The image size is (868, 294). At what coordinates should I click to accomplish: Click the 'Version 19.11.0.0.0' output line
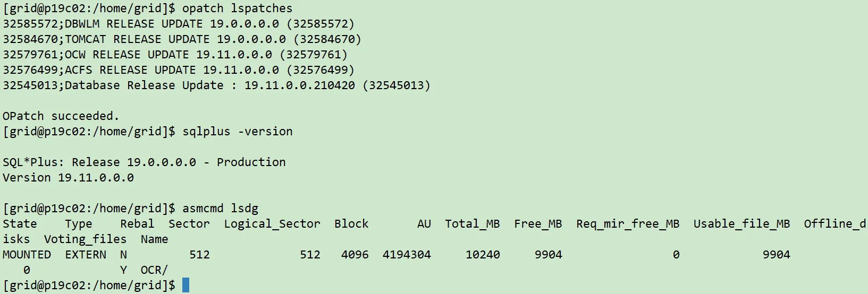coord(68,178)
